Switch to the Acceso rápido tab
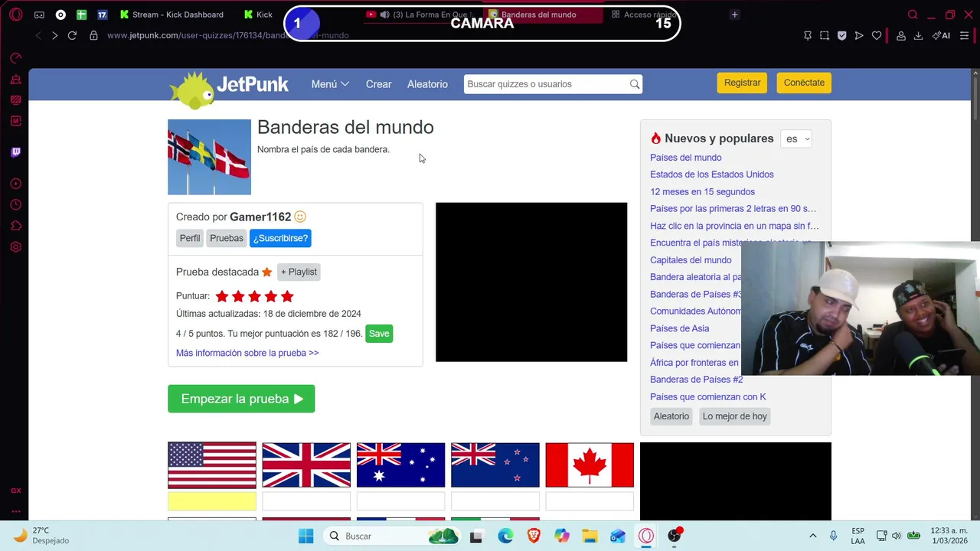The image size is (980, 551). 645,15
